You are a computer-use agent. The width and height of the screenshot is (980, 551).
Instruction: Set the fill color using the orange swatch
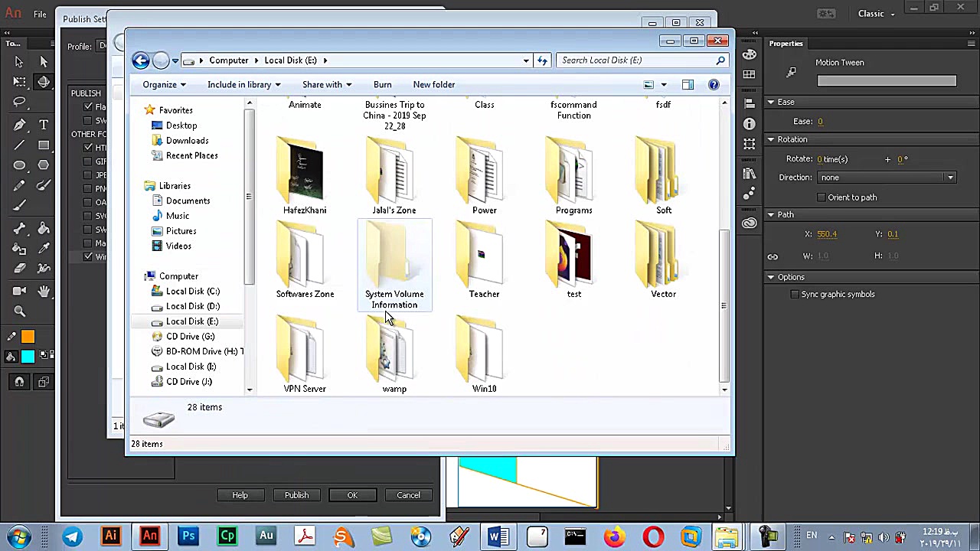click(27, 335)
